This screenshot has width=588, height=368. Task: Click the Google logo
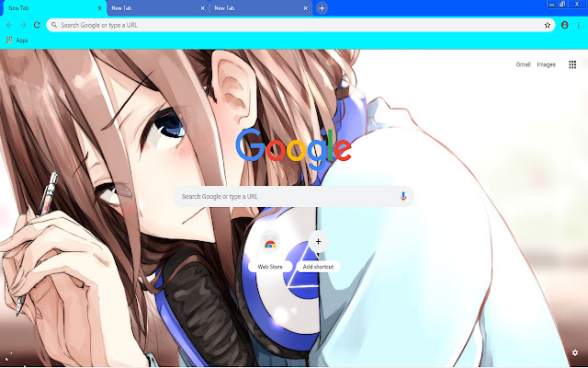pos(294,148)
